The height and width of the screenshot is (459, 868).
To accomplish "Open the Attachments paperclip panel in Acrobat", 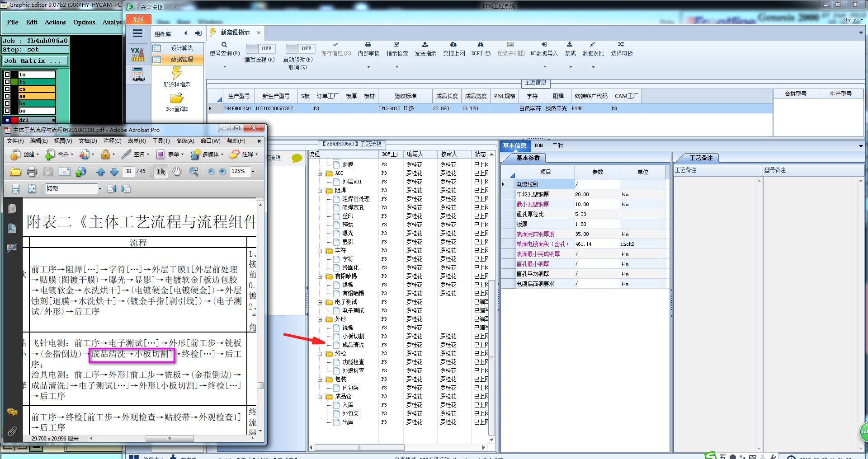I will click(x=12, y=431).
